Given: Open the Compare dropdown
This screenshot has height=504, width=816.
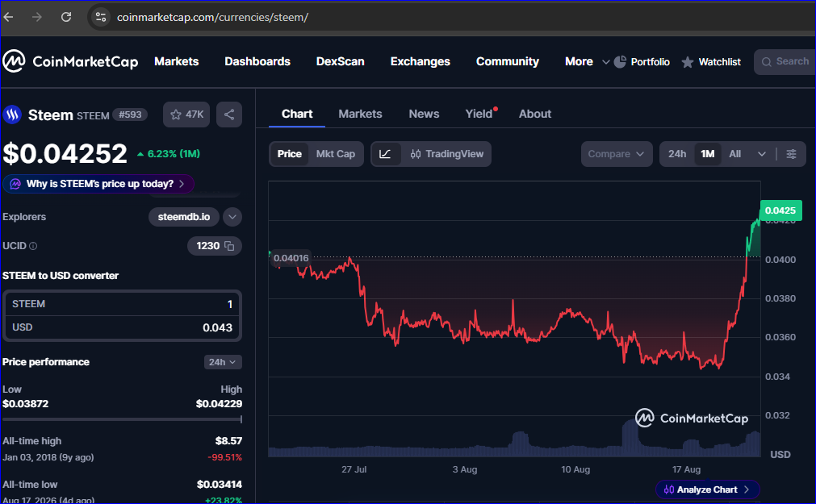Looking at the screenshot, I should (617, 154).
